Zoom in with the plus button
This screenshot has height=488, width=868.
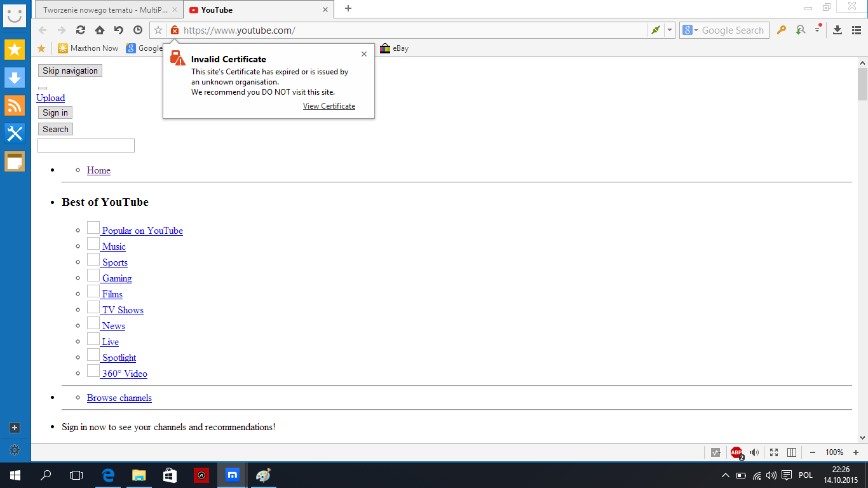pyautogui.click(x=855, y=452)
